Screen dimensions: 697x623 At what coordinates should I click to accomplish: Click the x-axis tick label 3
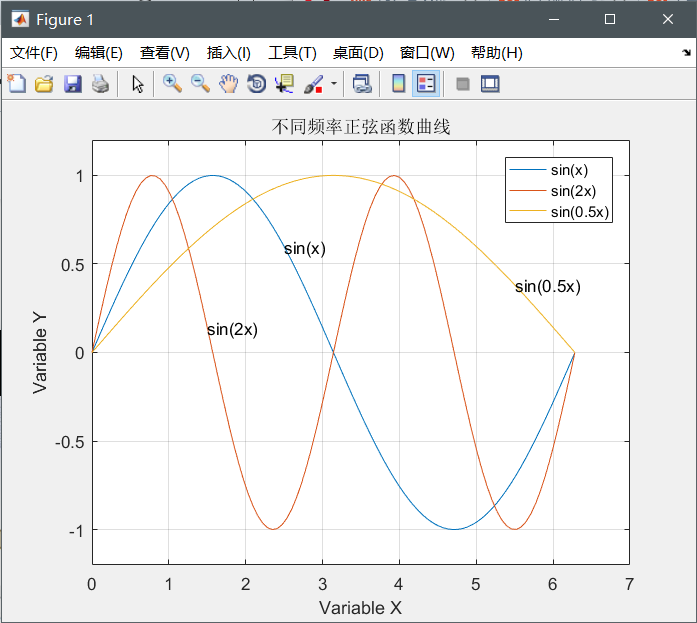point(323,584)
